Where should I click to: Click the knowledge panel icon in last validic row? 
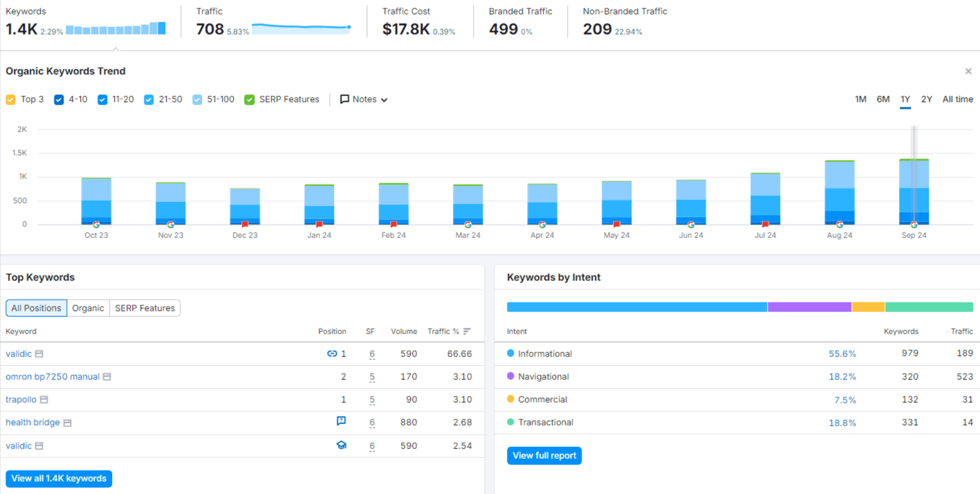(x=341, y=446)
